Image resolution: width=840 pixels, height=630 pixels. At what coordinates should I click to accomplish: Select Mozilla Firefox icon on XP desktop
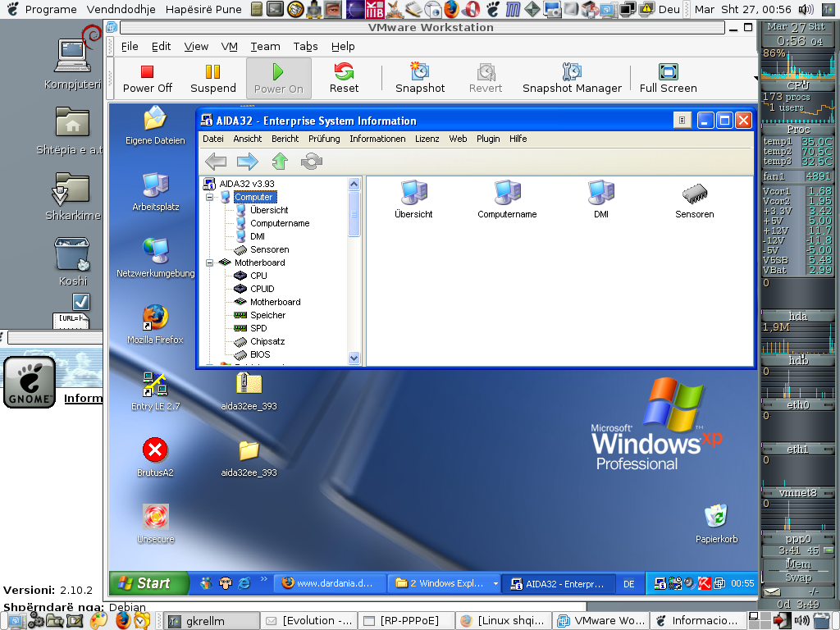click(155, 325)
